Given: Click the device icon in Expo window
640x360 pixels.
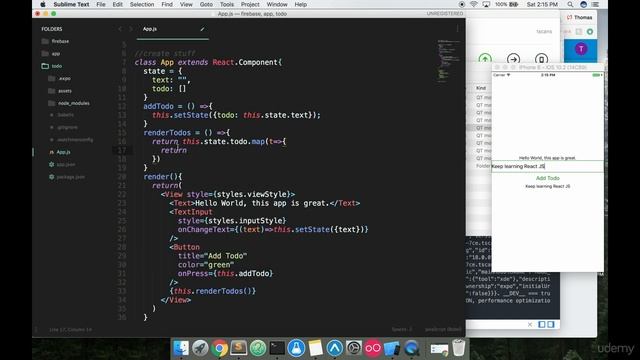Looking at the screenshot, I should point(541,59).
